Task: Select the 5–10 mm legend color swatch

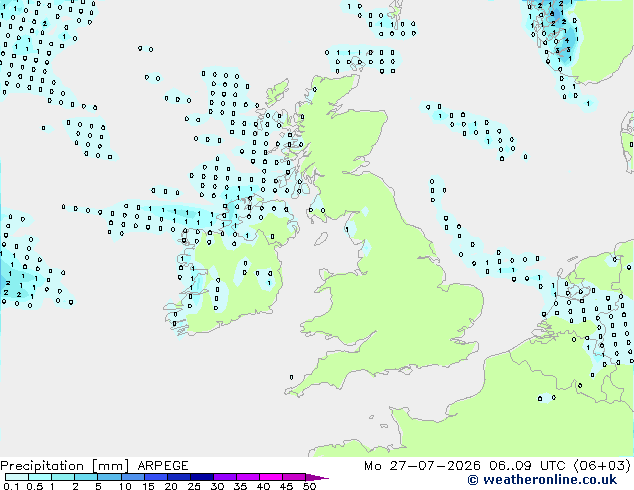Action: 109,477
